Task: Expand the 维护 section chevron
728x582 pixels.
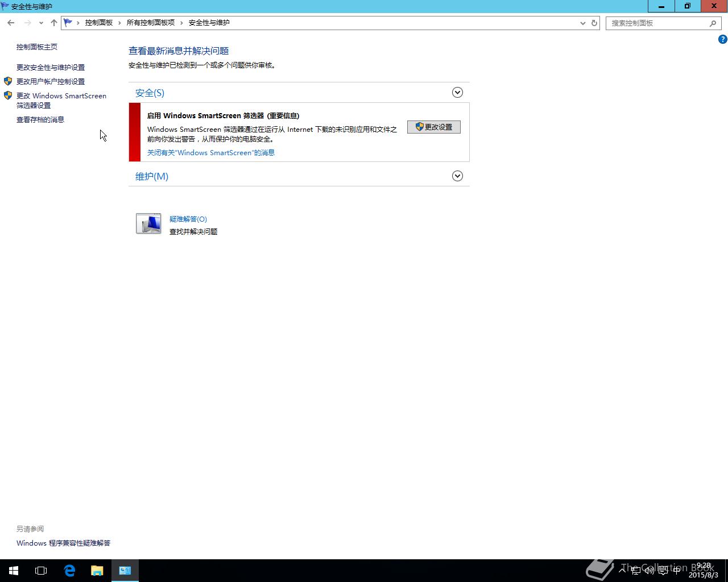Action: [x=457, y=176]
